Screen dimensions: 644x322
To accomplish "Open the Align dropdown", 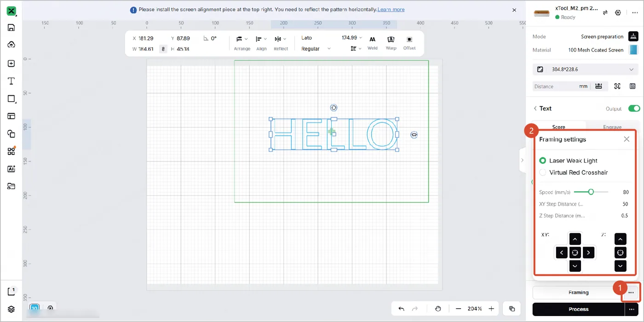I will pos(261,42).
